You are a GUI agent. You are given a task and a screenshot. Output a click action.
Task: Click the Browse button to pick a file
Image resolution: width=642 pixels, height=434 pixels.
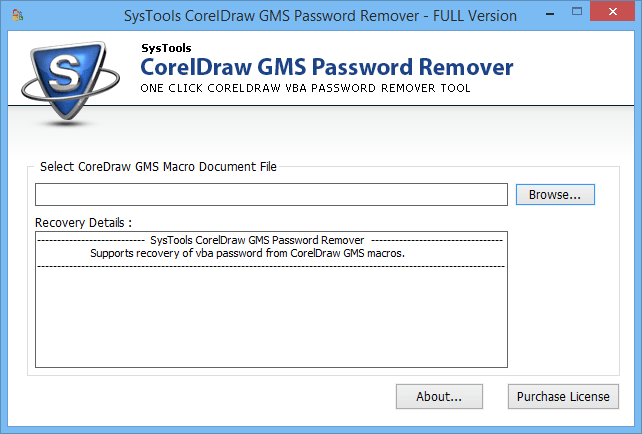point(555,194)
